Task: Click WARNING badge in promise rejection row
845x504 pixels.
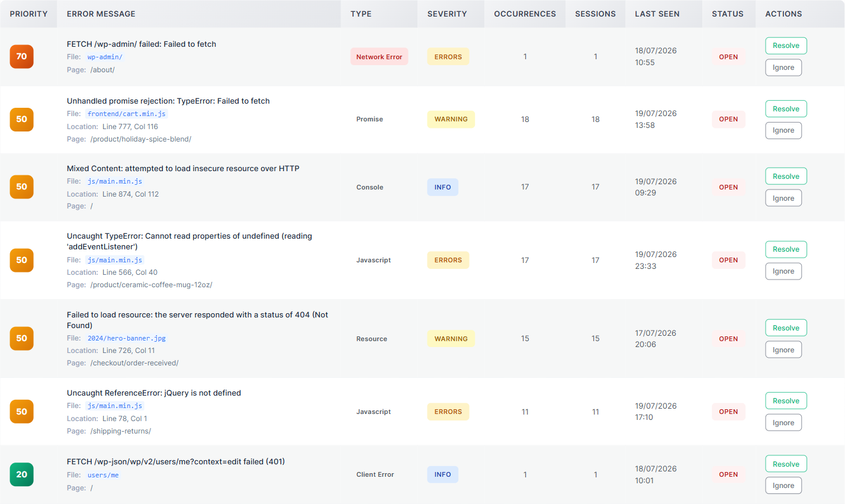Action: (451, 119)
